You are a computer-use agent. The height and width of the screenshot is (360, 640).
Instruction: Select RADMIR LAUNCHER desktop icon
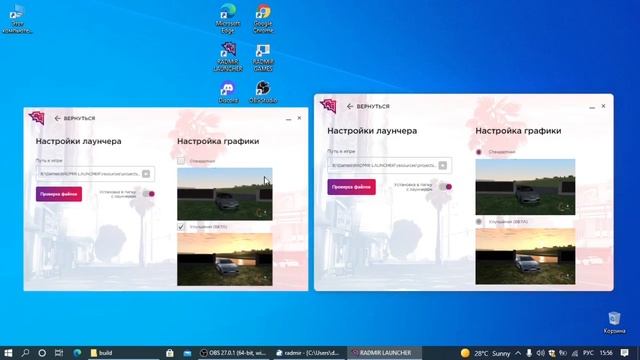228,57
